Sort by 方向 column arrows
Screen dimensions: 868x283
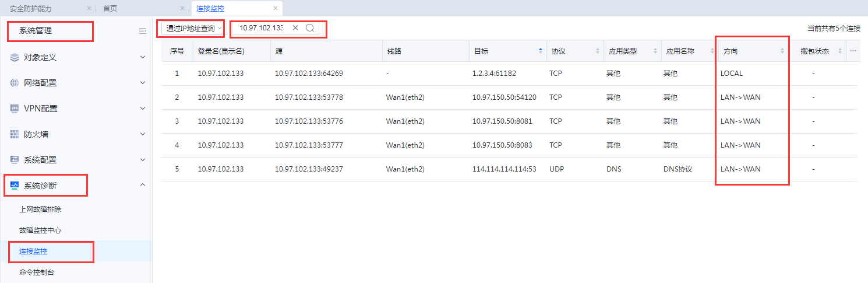click(x=782, y=51)
